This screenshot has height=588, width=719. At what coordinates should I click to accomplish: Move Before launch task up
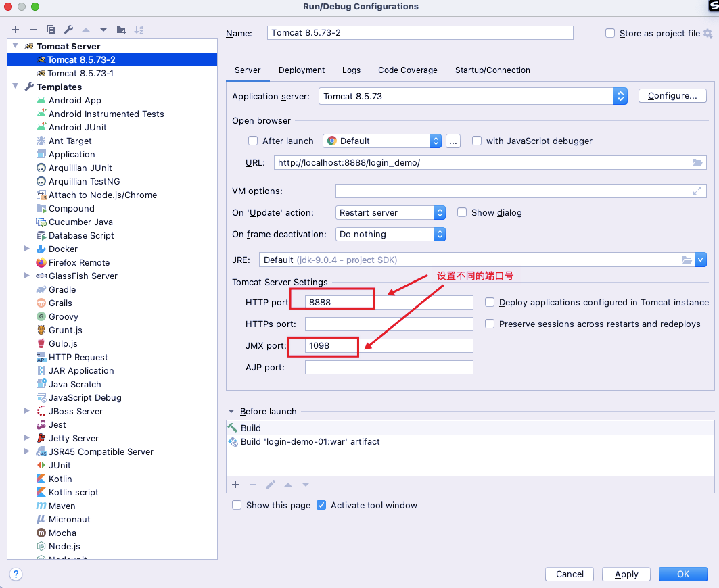point(288,485)
